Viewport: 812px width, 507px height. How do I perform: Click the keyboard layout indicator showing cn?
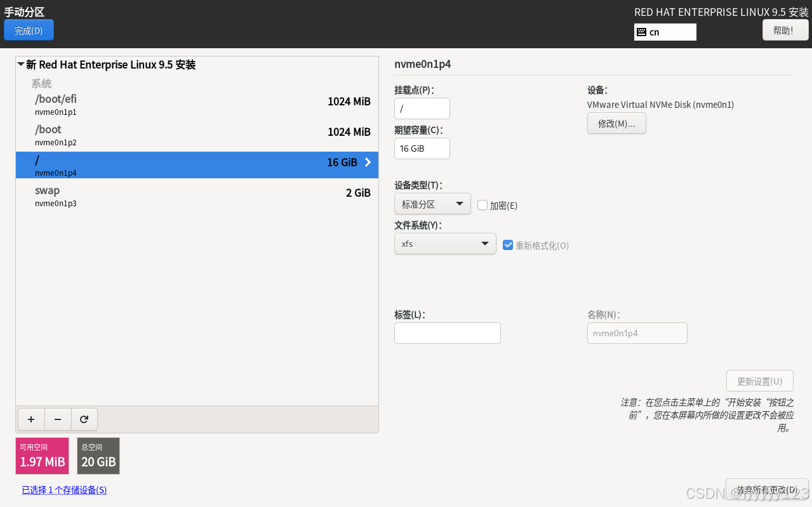coord(664,32)
